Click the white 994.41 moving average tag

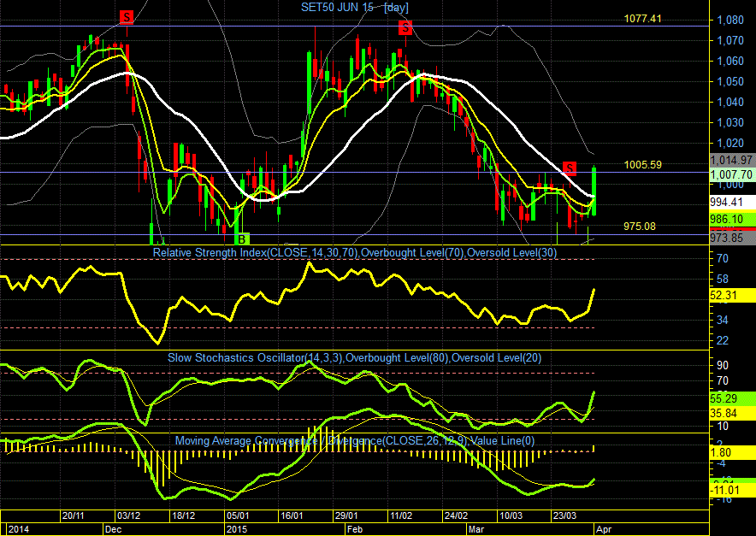pos(732,202)
